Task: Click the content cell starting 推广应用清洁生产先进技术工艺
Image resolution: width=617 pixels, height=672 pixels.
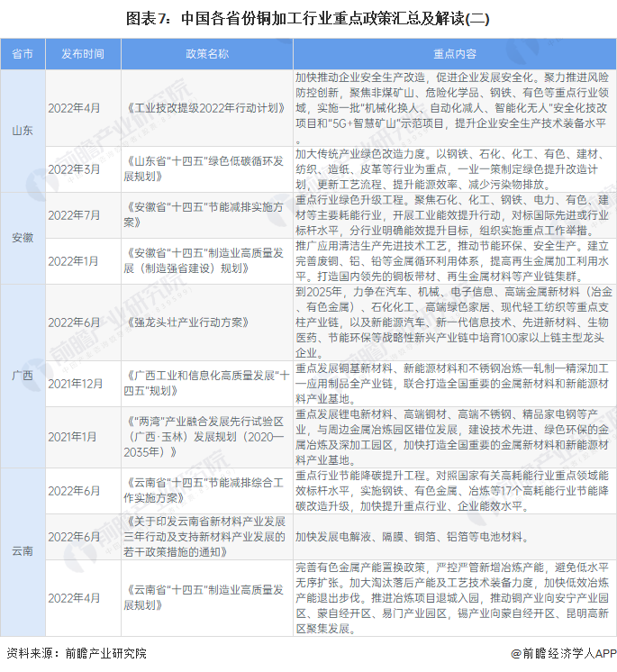Action: [455, 261]
